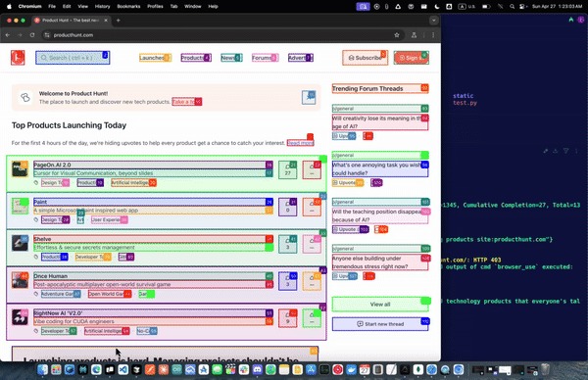The width and height of the screenshot is (588, 380).
Task: Dismiss the Welcome to Product Hunt banner
Action: pos(309,97)
